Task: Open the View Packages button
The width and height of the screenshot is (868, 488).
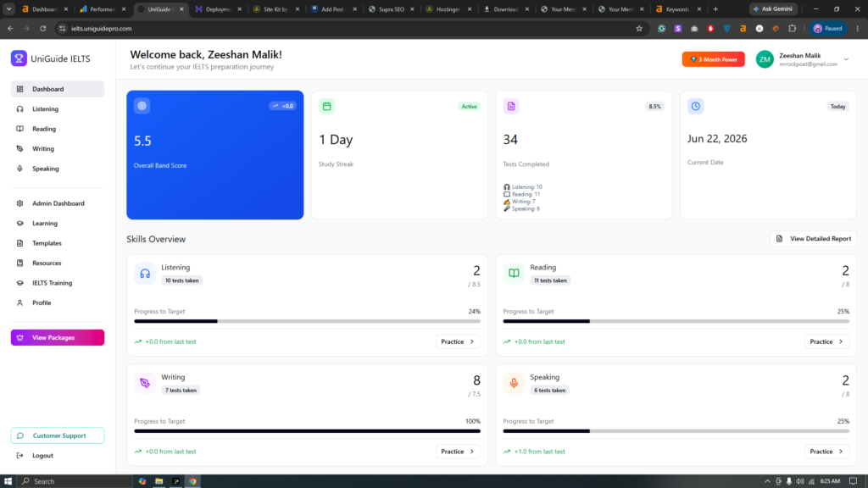Action: point(58,337)
